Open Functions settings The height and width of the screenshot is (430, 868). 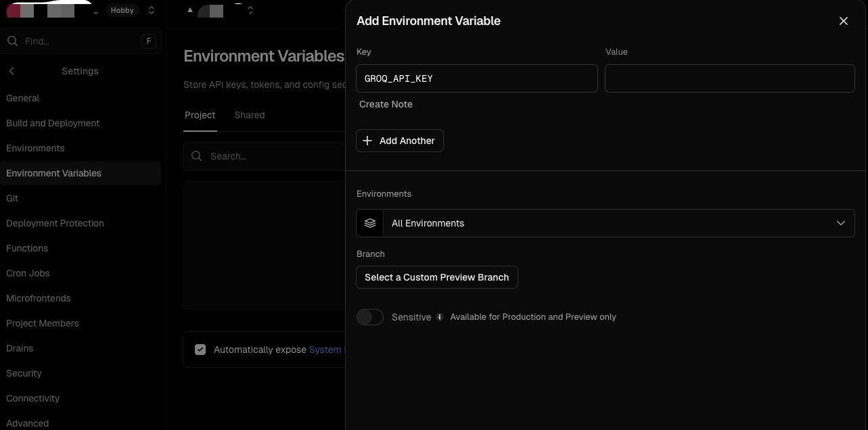pos(27,248)
